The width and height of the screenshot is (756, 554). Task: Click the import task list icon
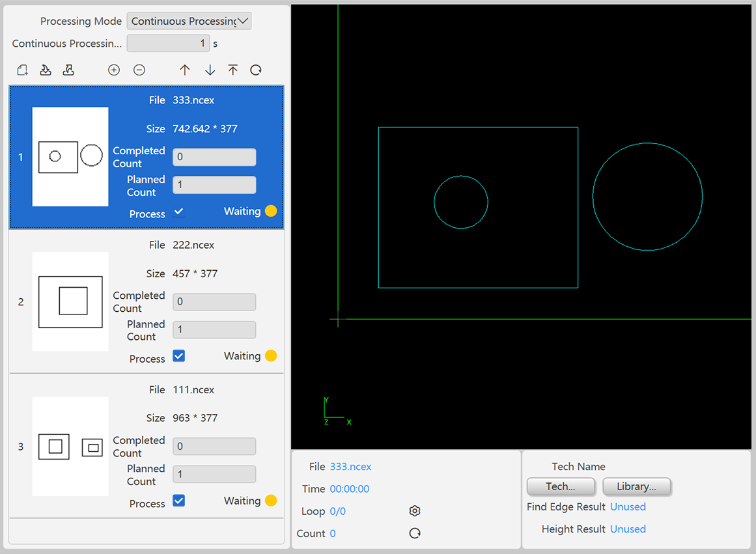[x=46, y=70]
